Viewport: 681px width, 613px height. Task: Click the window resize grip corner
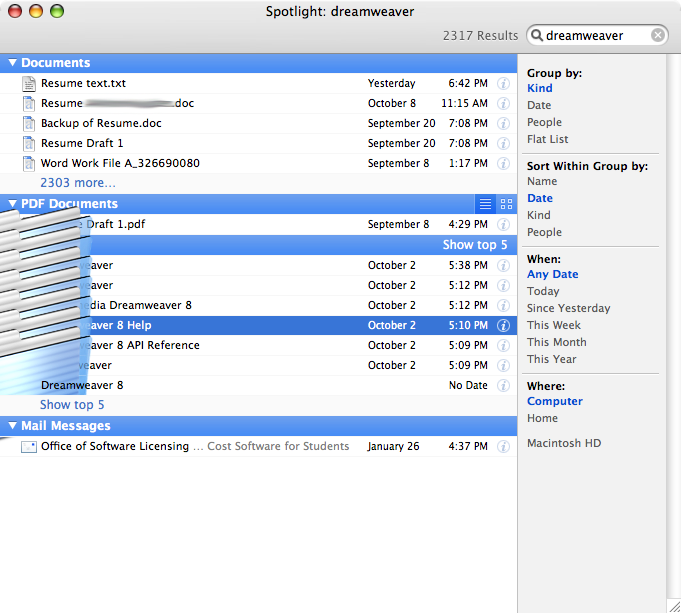pyautogui.click(x=674, y=606)
